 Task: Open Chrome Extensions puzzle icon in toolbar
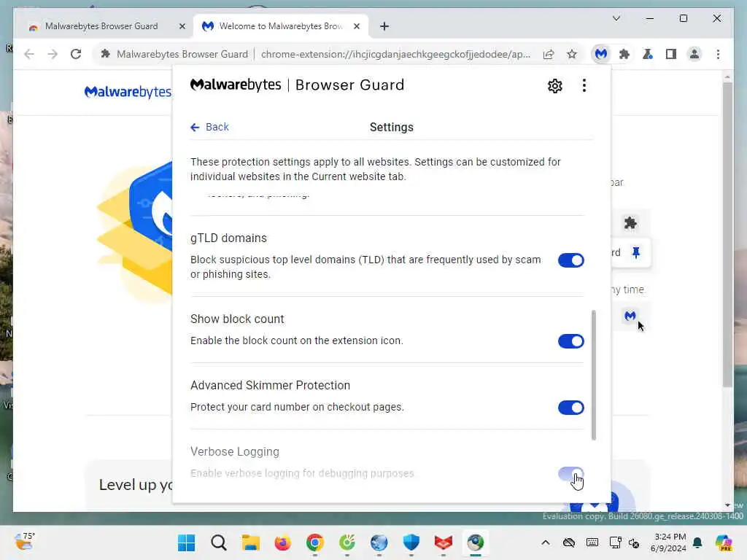tap(624, 54)
